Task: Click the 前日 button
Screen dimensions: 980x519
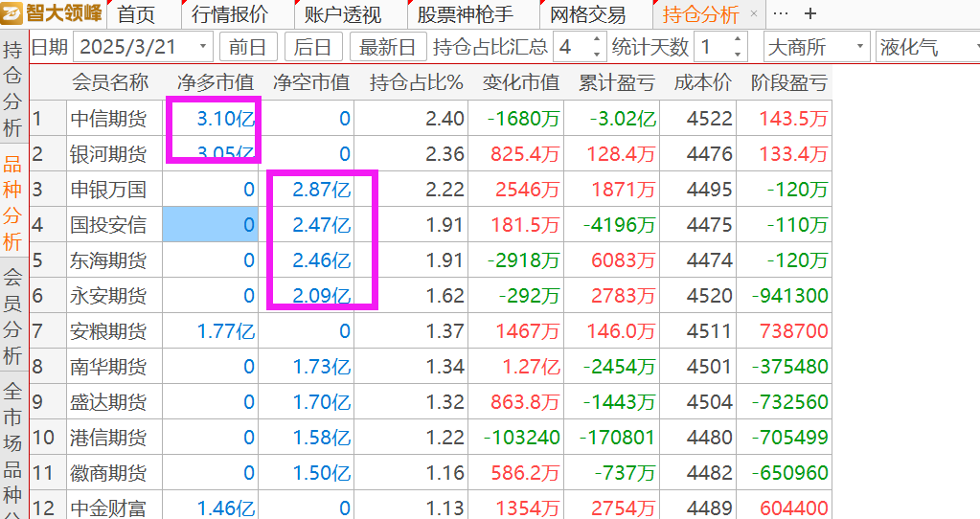Action: pos(247,47)
